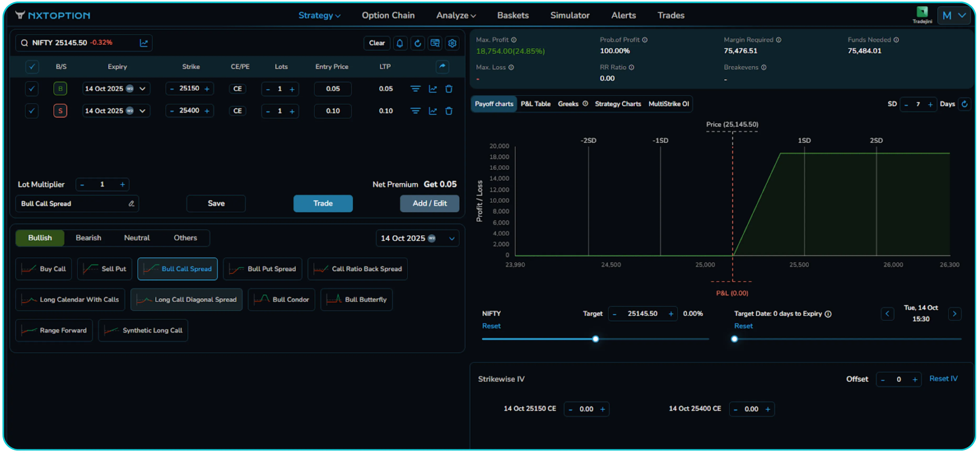Delete the 25150 CE leg with trash icon
The width and height of the screenshot is (980, 453).
click(449, 89)
